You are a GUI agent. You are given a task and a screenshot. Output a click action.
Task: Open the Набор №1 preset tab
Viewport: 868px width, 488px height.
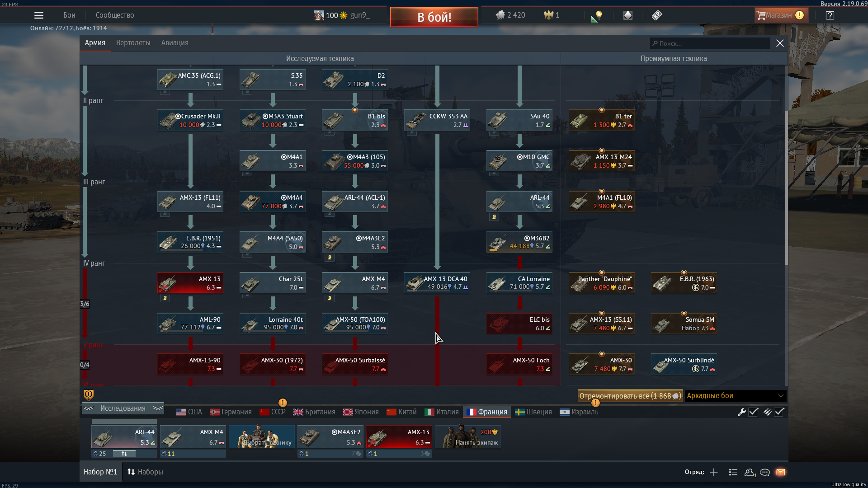100,472
